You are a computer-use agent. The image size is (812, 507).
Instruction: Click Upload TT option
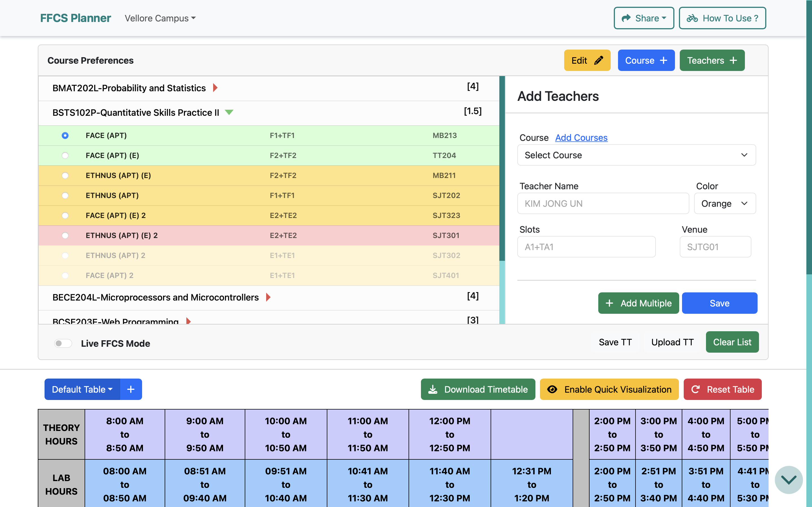[672, 342]
